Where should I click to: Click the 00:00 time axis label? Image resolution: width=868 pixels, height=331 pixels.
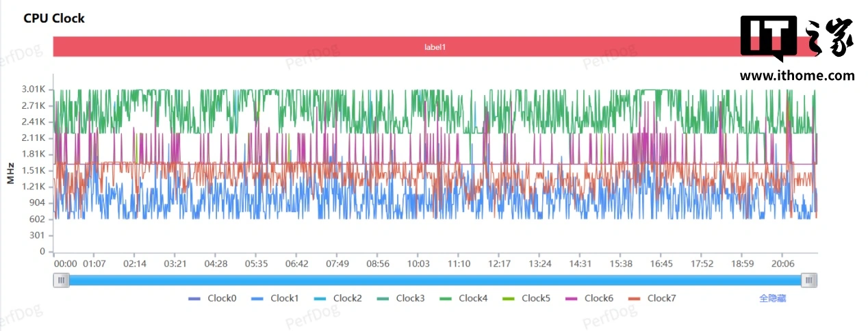(x=65, y=264)
